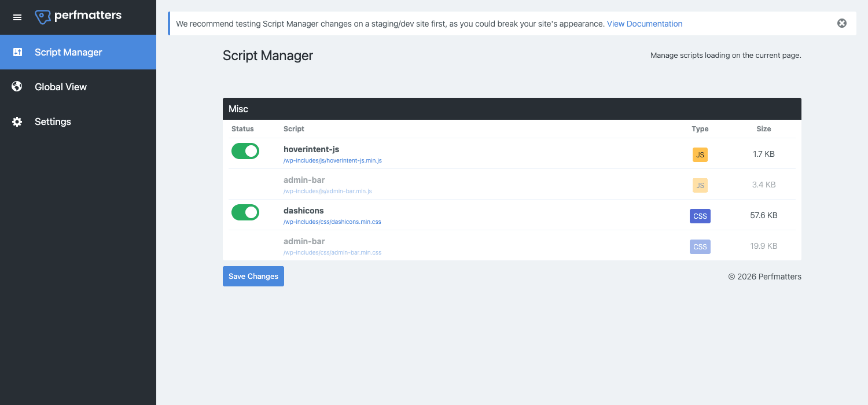
Task: Click the faded JS badge for admin-bar
Action: (x=700, y=185)
